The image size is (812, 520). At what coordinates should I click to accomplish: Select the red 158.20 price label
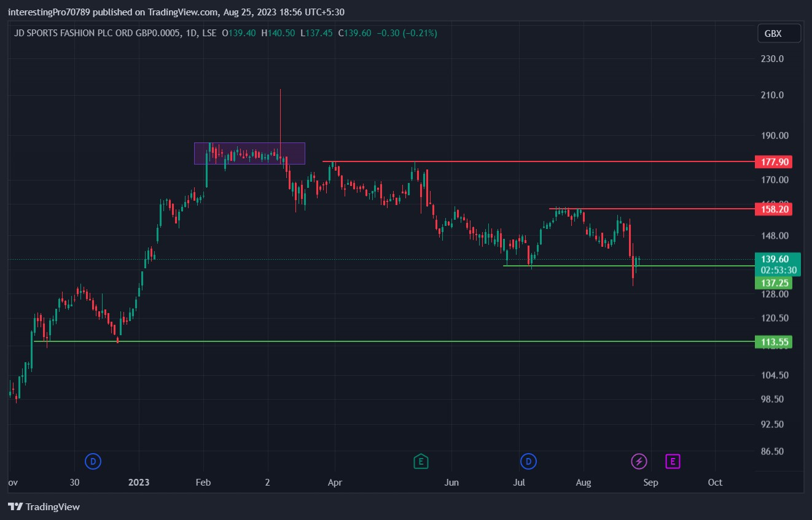tap(773, 209)
